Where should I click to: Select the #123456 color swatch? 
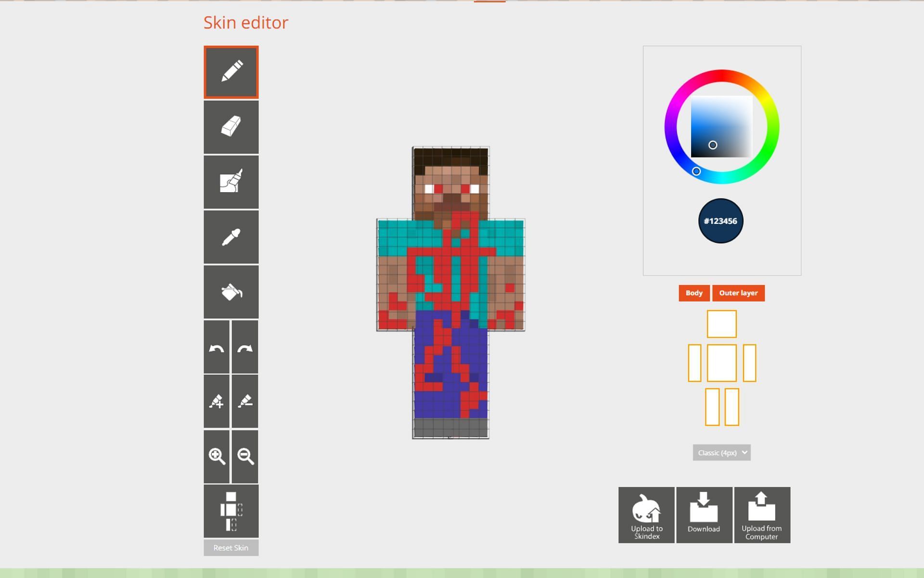[x=720, y=221]
